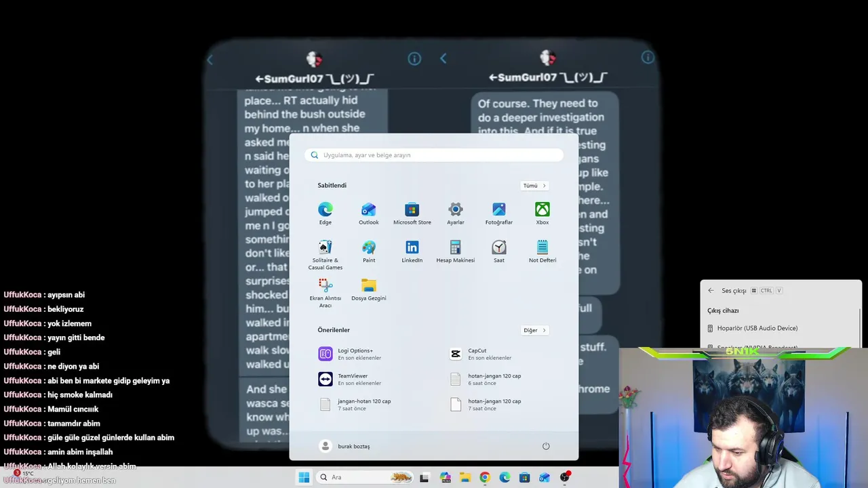
Task: Expand all apps with Tümü button
Action: click(x=534, y=186)
